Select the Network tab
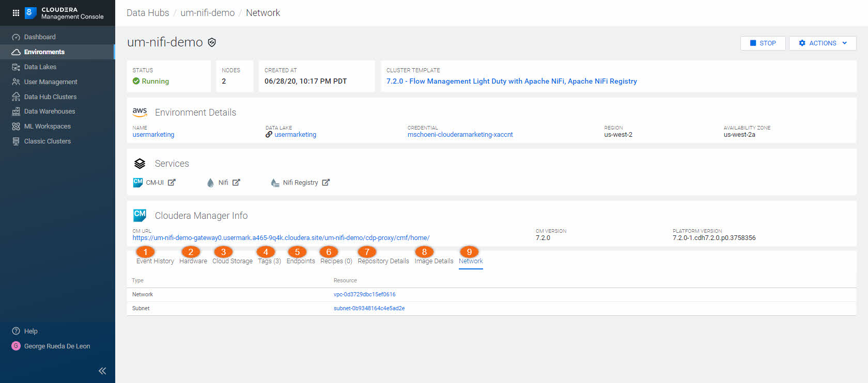This screenshot has height=383, width=868. coord(471,261)
